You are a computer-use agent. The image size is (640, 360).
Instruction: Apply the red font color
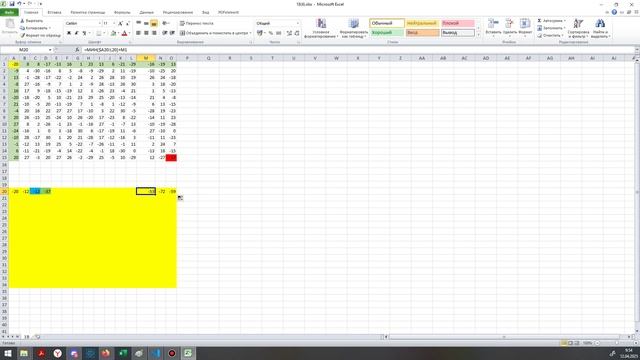point(124,33)
